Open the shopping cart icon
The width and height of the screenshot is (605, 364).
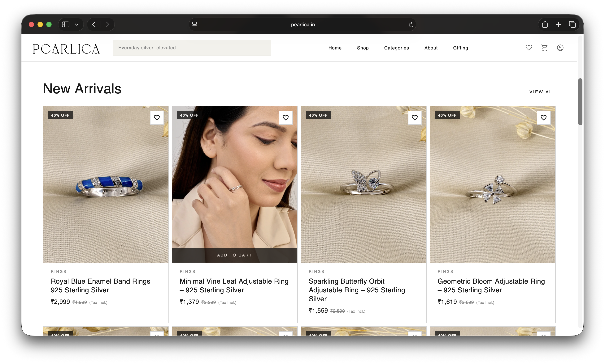[x=544, y=48]
